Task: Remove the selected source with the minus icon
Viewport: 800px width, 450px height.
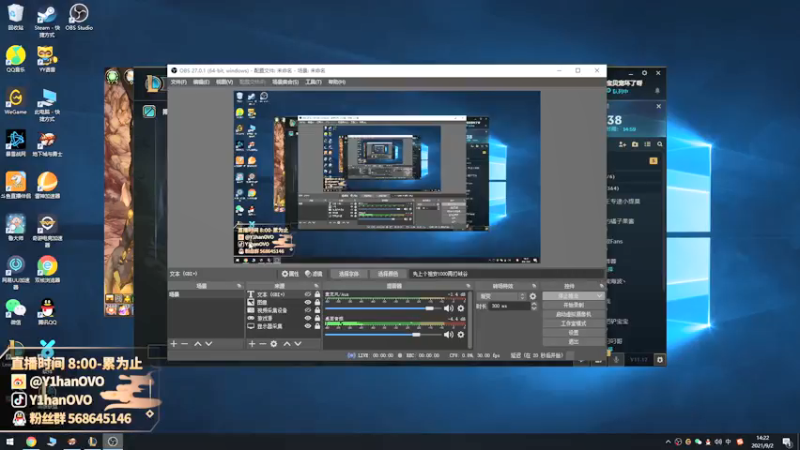Action: coord(263,344)
